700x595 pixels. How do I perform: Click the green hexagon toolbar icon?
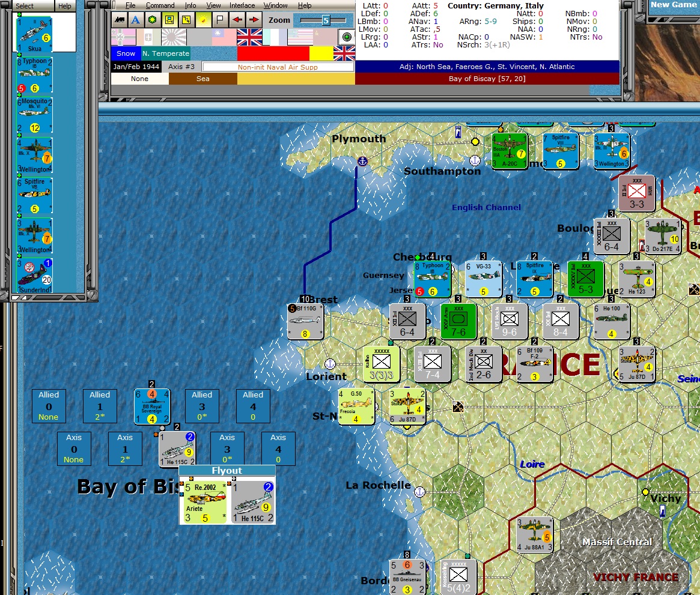pos(153,20)
